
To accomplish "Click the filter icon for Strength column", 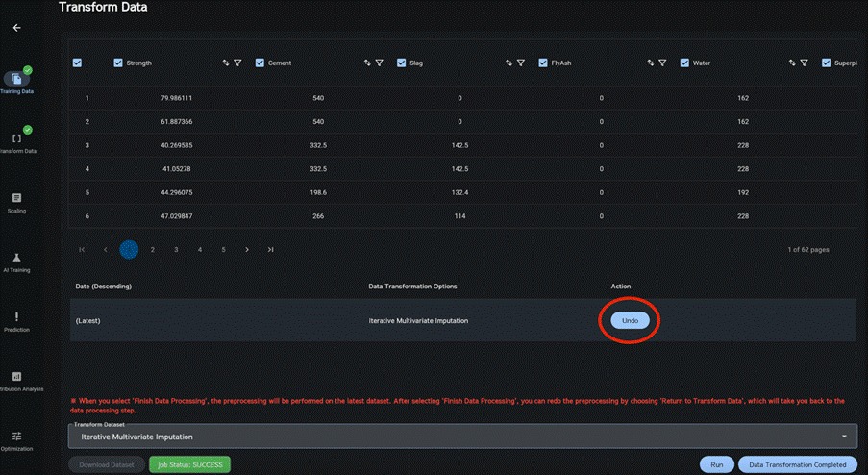I will (x=237, y=63).
